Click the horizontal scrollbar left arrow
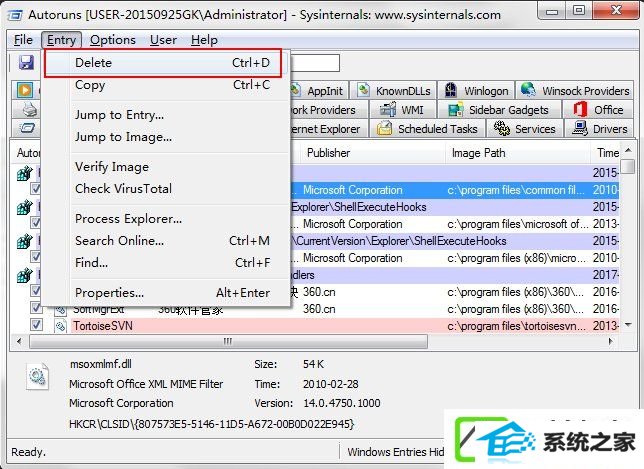Viewport: 644px width, 469px height. tap(19, 341)
